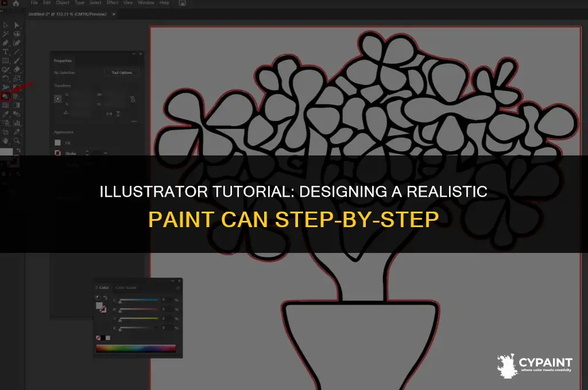Swap fill and stroke in Color panel

[x=106, y=298]
